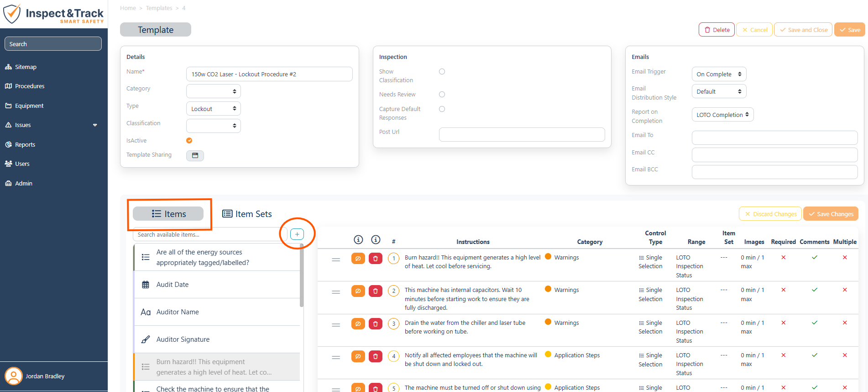Viewport: 868px width, 392px height.
Task: Open Email Distribution Style dropdown
Action: [x=719, y=91]
